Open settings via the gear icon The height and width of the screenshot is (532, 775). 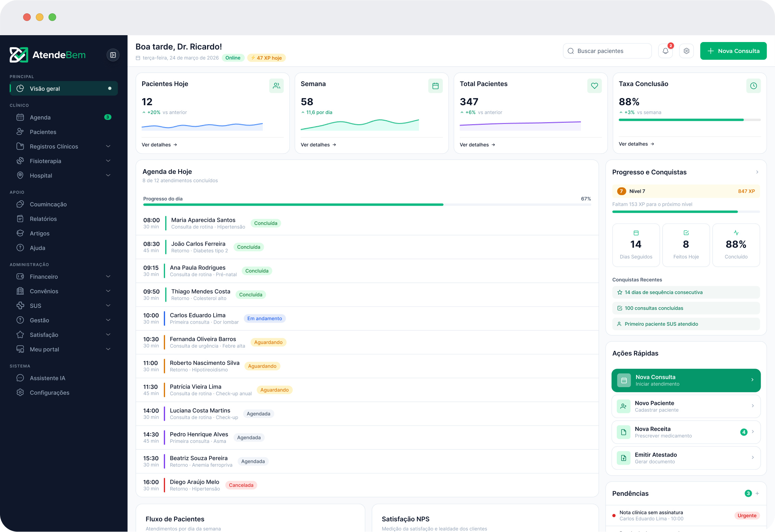coord(686,51)
